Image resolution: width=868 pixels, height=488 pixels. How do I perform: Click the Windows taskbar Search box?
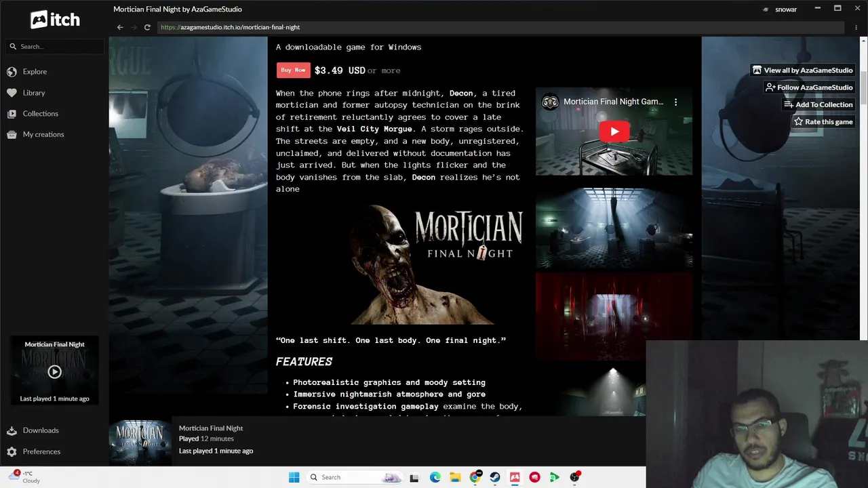355,477
